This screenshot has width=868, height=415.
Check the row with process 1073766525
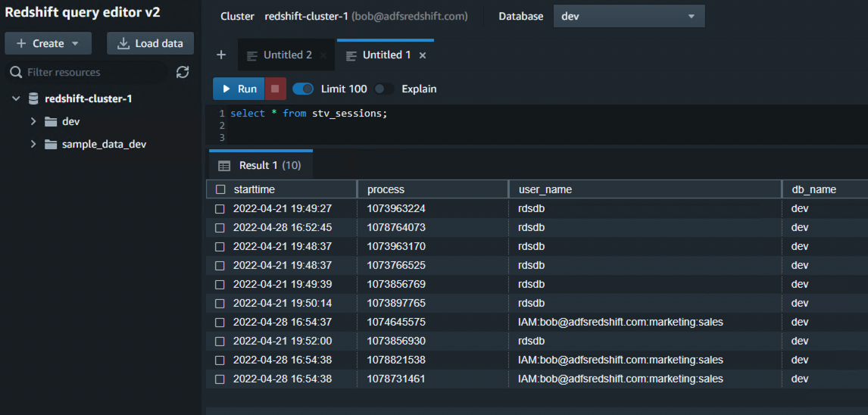pos(220,266)
